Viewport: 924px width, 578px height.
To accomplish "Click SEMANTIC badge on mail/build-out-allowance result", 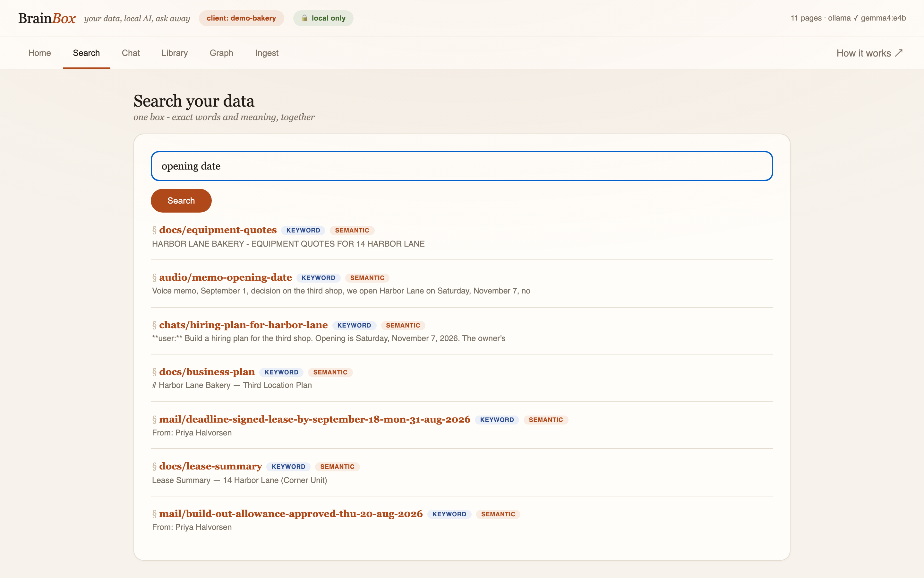I will [x=498, y=514].
